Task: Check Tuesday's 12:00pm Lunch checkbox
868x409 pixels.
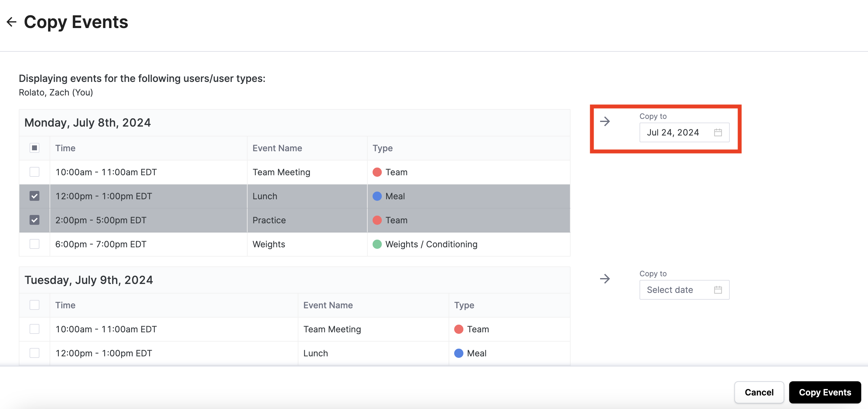Action: click(x=34, y=353)
